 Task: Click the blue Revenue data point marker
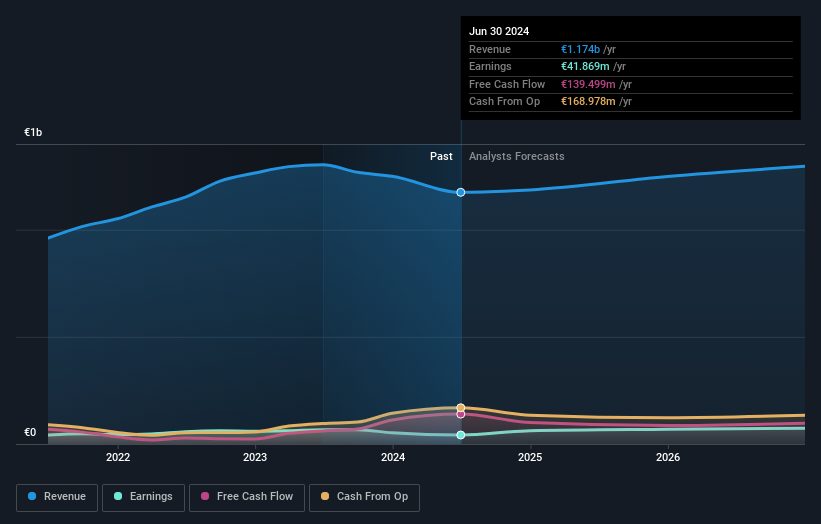(x=461, y=193)
